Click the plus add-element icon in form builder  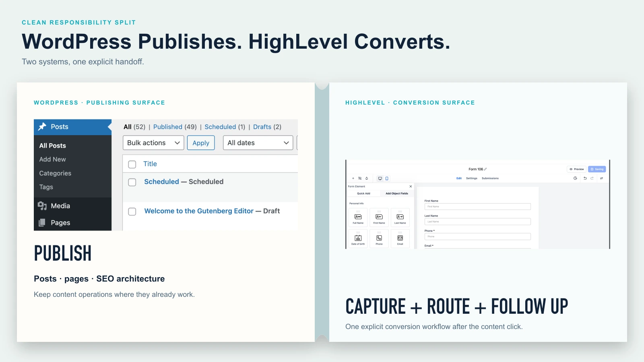tap(353, 178)
